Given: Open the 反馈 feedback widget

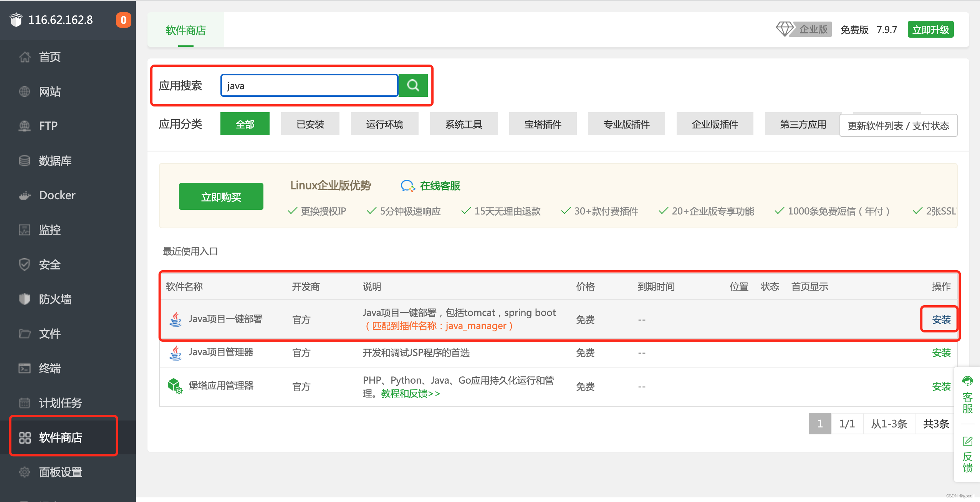Looking at the screenshot, I should [x=967, y=455].
